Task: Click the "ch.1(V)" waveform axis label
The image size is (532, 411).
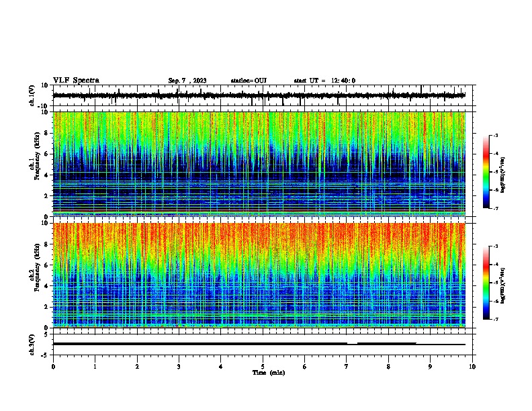Action: click(32, 95)
